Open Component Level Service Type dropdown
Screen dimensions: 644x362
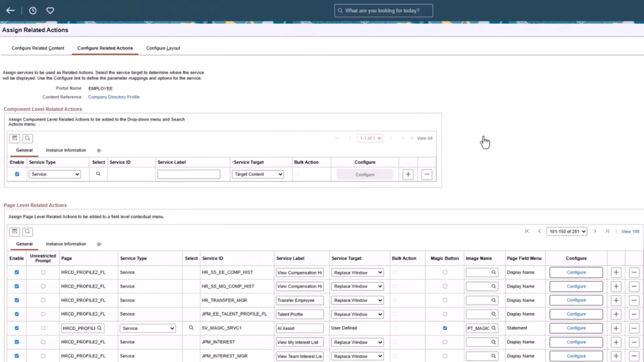click(55, 175)
